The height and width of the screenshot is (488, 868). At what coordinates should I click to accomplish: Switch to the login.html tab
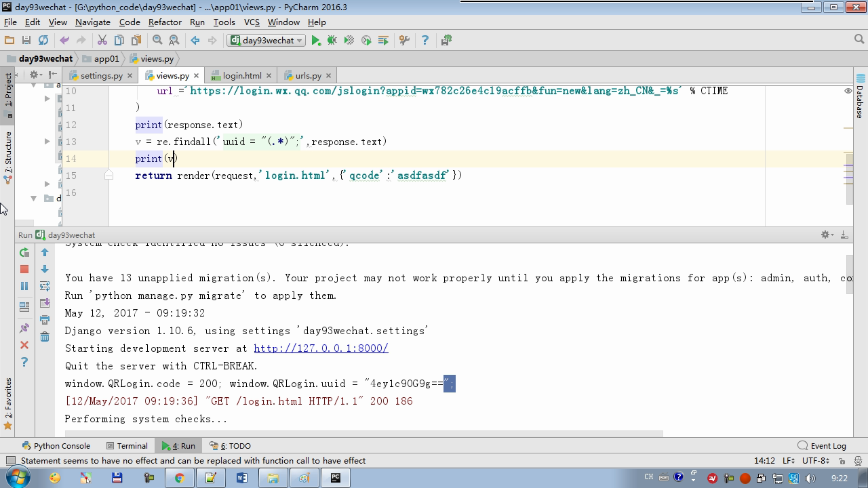pos(242,76)
